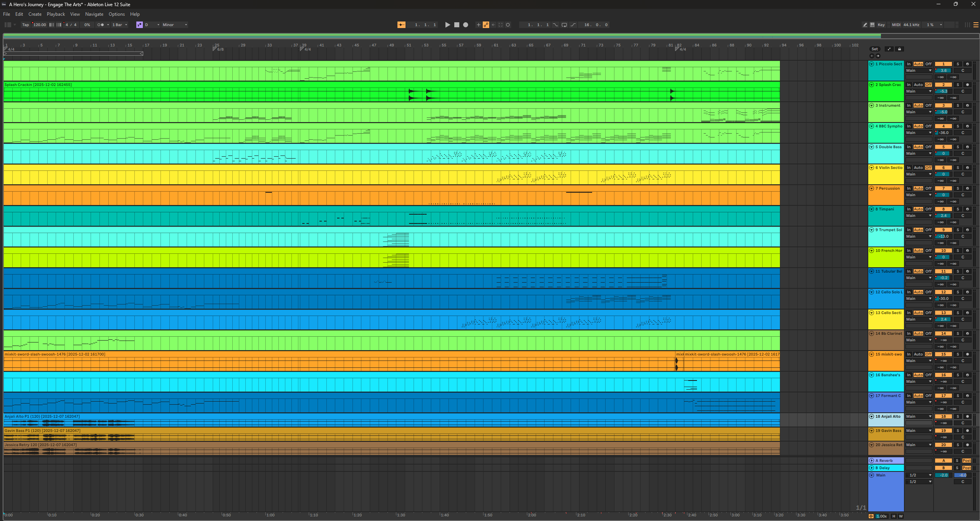The width and height of the screenshot is (980, 521).
Task: Adjust the BBC Sympho volume slider at -36.0
Action: (x=944, y=132)
